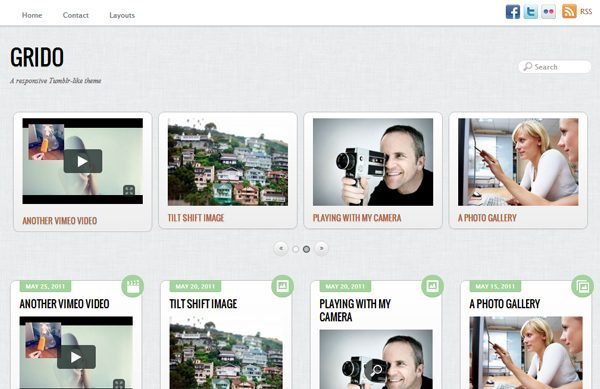This screenshot has width=600, height=389.
Task: Open the camera man thumbnail in the slider
Action: [373, 162]
